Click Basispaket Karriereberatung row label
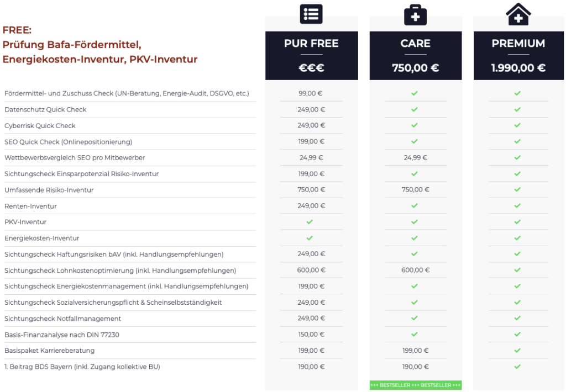Screen dimensions: 566x392 point(49,351)
